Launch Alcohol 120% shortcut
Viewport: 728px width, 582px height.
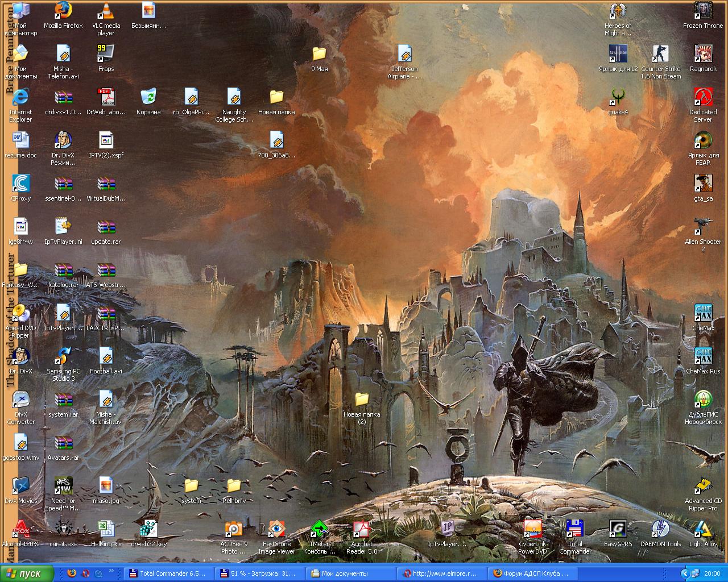20,530
